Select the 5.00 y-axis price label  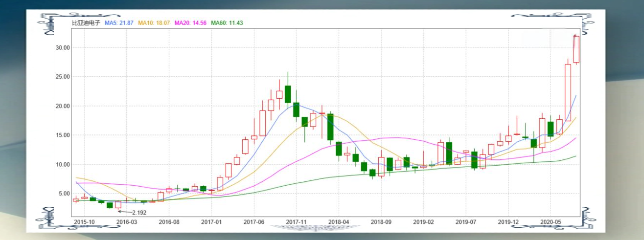click(x=64, y=194)
